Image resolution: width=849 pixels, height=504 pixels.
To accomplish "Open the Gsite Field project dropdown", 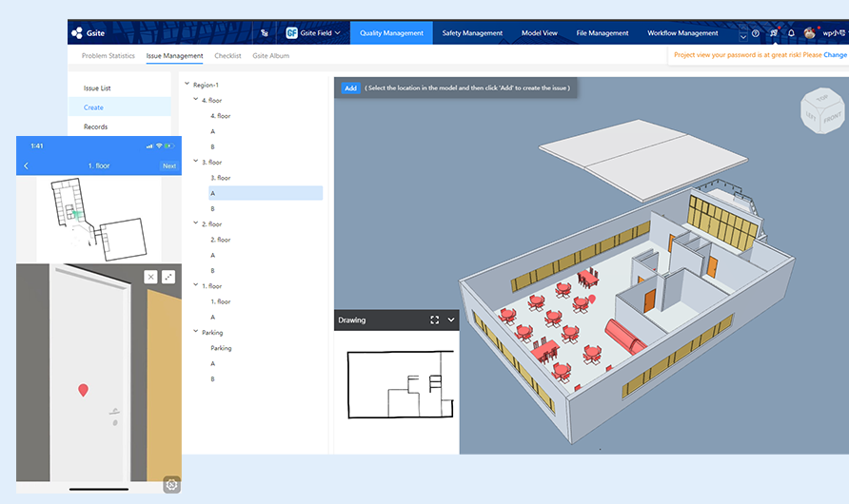I will [313, 33].
